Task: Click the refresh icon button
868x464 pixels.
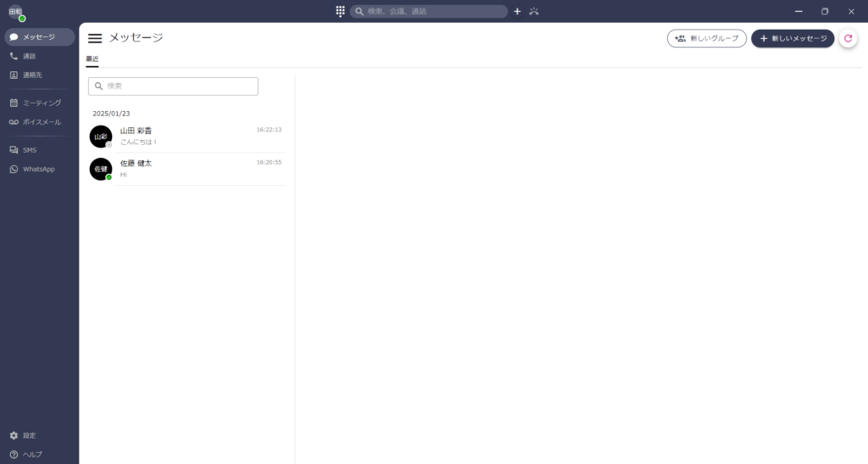Action: pos(848,38)
